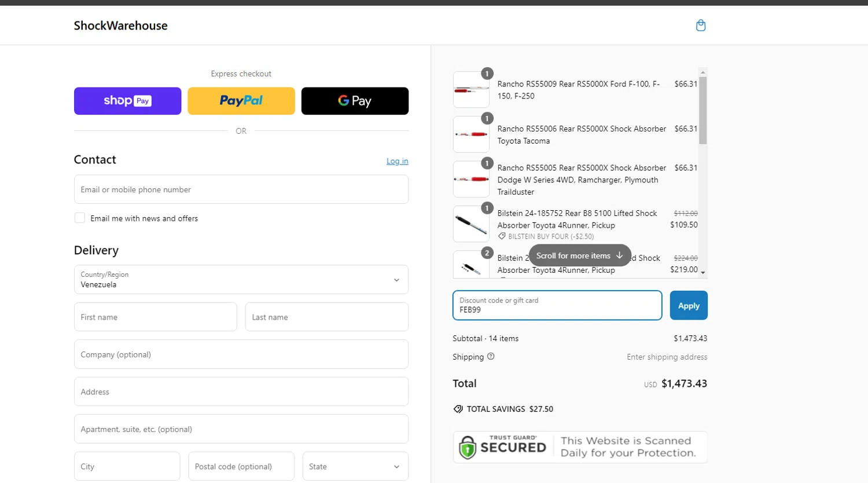Click the Log in link
868x483 pixels.
pos(397,161)
